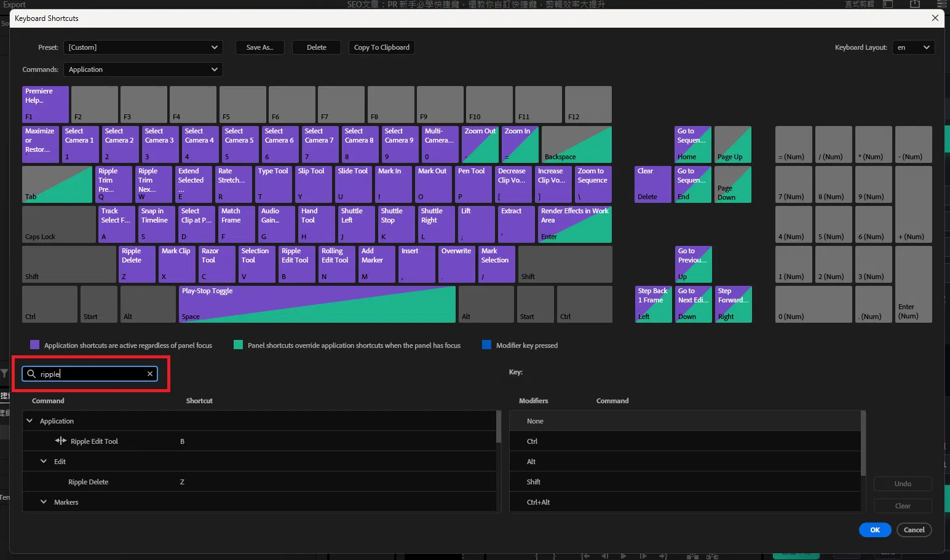
Task: Click the Zoom In equals key
Action: point(520,144)
